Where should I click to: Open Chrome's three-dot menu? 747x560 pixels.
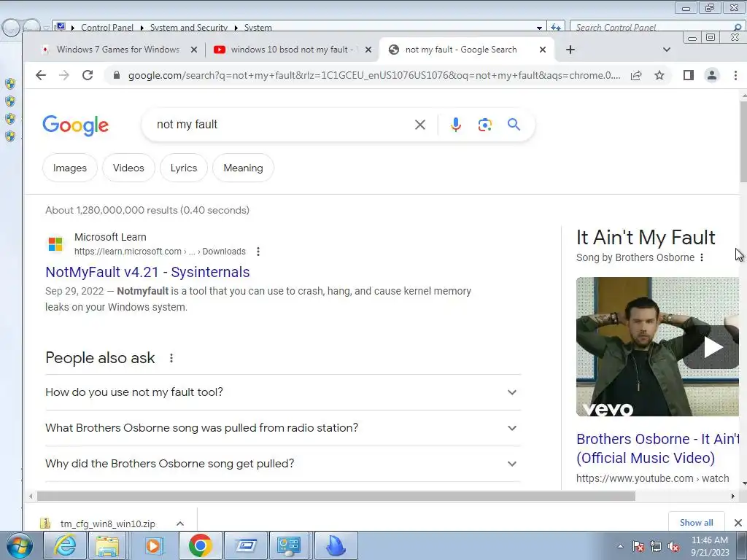[x=735, y=75]
